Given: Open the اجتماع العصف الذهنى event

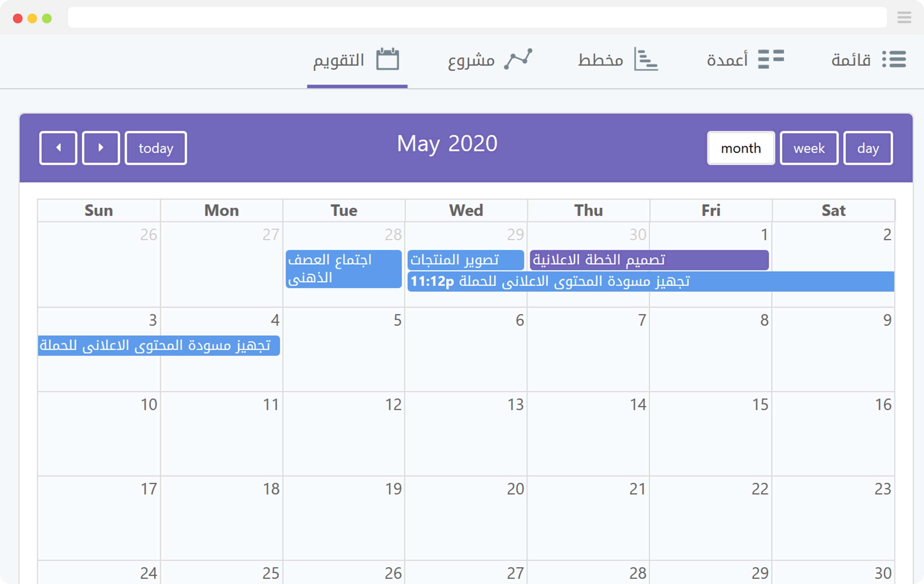Looking at the screenshot, I should click(x=344, y=268).
